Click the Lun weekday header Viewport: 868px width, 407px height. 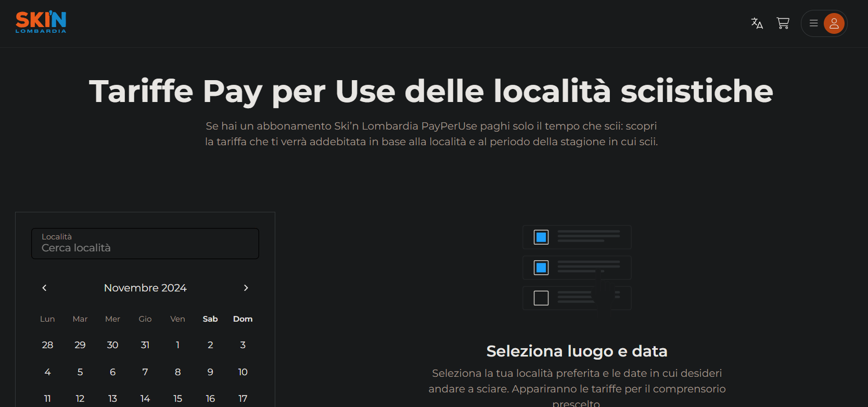point(47,319)
